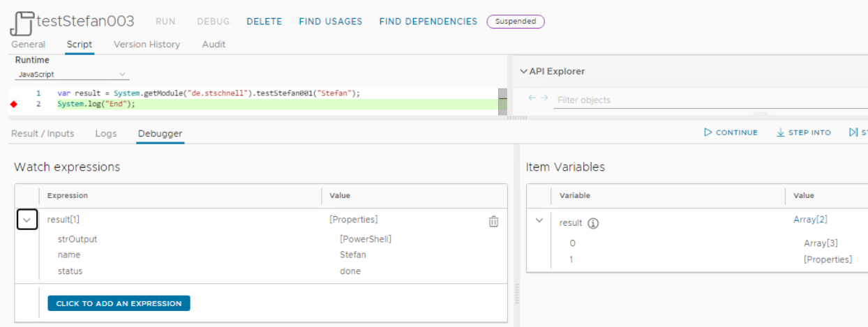Viewport: 868px width, 327px height.
Task: Click STEP INTO in debugger
Action: 804,132
